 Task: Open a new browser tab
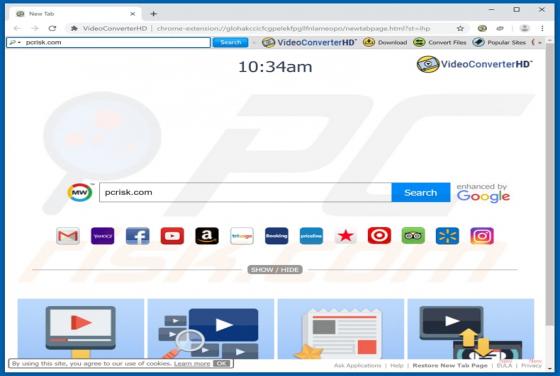(154, 14)
